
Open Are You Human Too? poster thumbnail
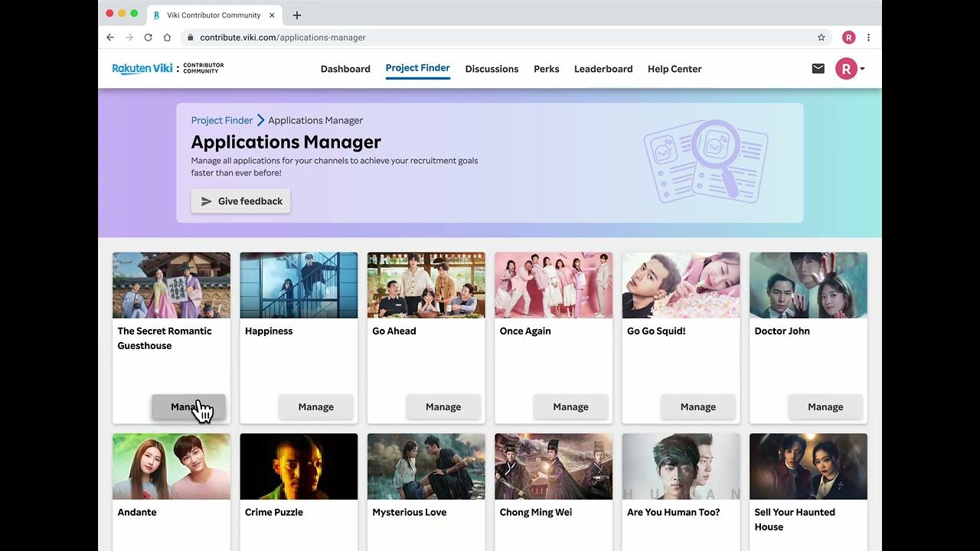681,467
